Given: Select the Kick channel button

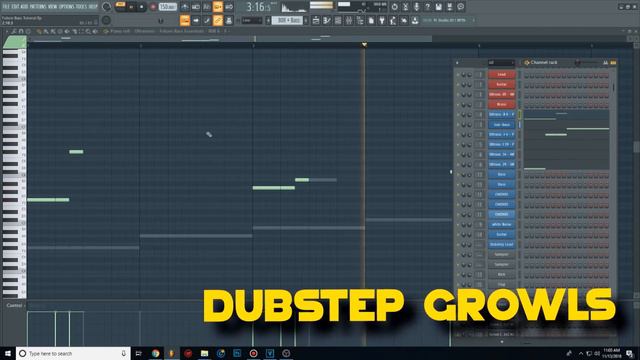Looking at the screenshot, I should point(501,275).
